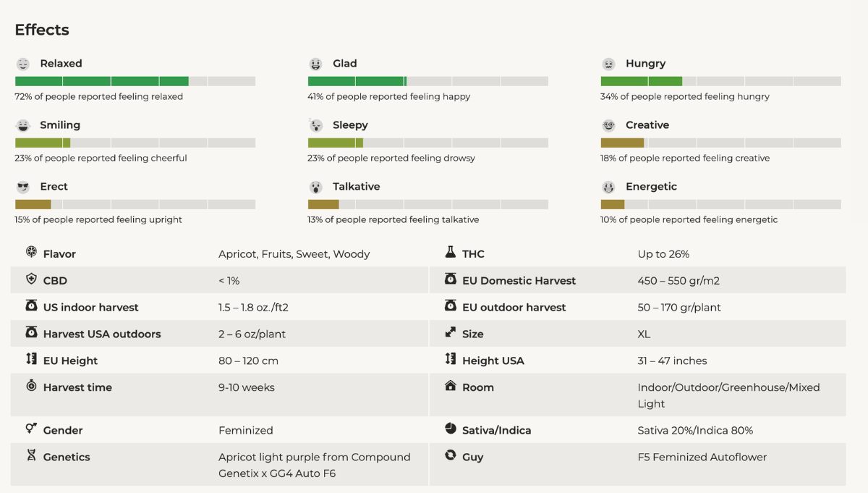Click the Creative 18% effect bar
Image resolution: width=868 pixels, height=493 pixels.
(x=720, y=143)
